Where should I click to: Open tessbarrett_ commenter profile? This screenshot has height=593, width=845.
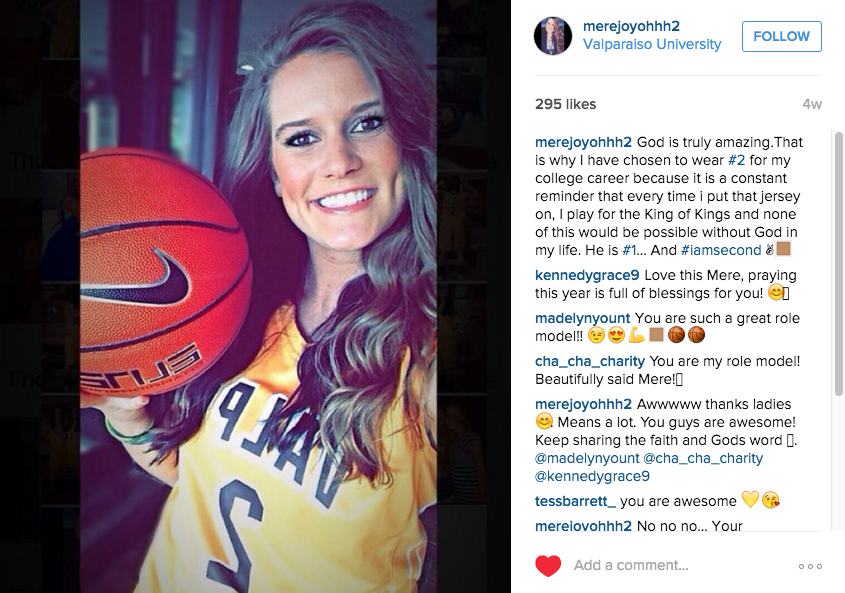click(x=575, y=501)
